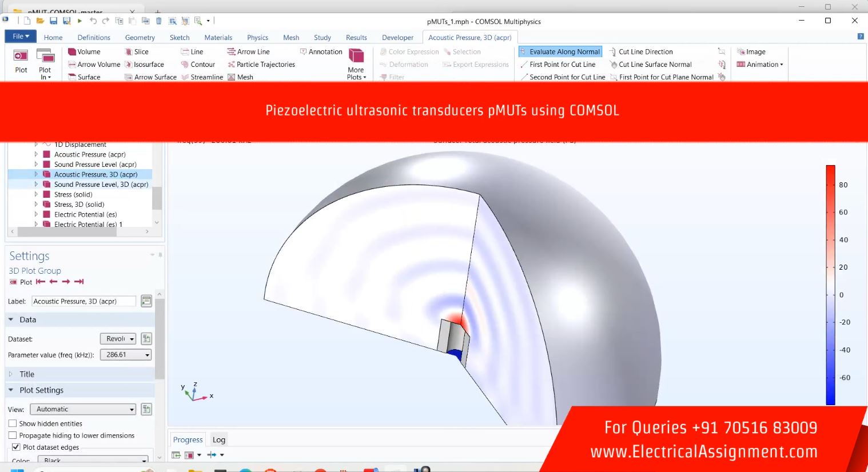Click Evaluate Along Normal button

pos(560,52)
